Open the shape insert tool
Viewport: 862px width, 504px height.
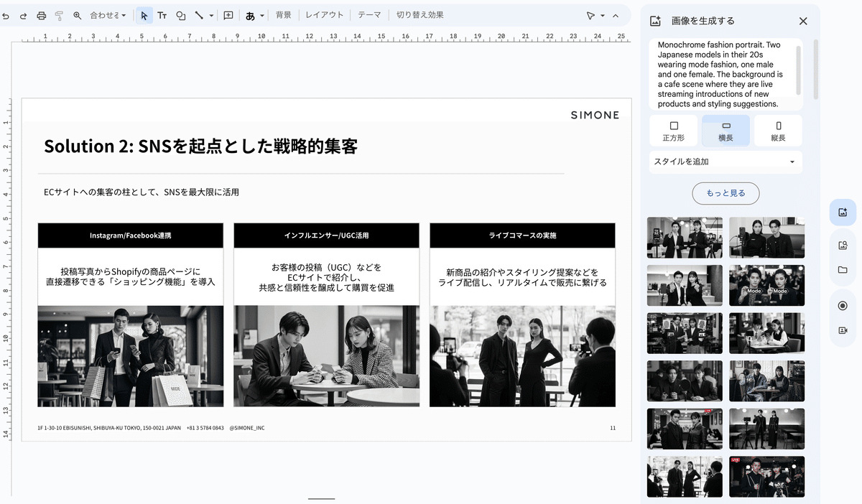(x=181, y=15)
